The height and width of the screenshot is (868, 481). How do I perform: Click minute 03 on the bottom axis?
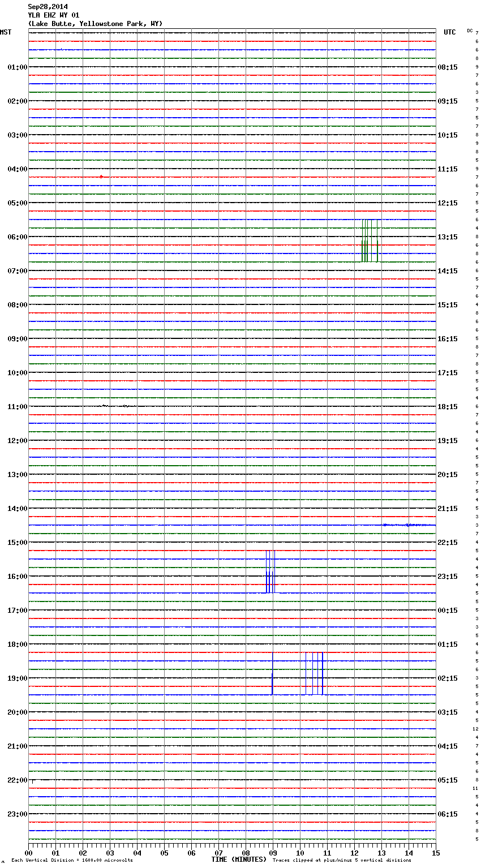pos(110,853)
